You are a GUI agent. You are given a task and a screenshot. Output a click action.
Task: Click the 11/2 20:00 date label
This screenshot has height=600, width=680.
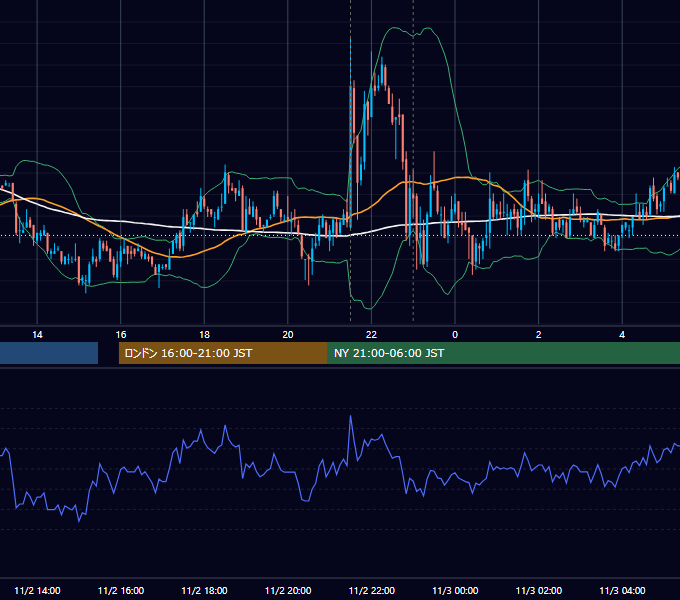point(288,590)
